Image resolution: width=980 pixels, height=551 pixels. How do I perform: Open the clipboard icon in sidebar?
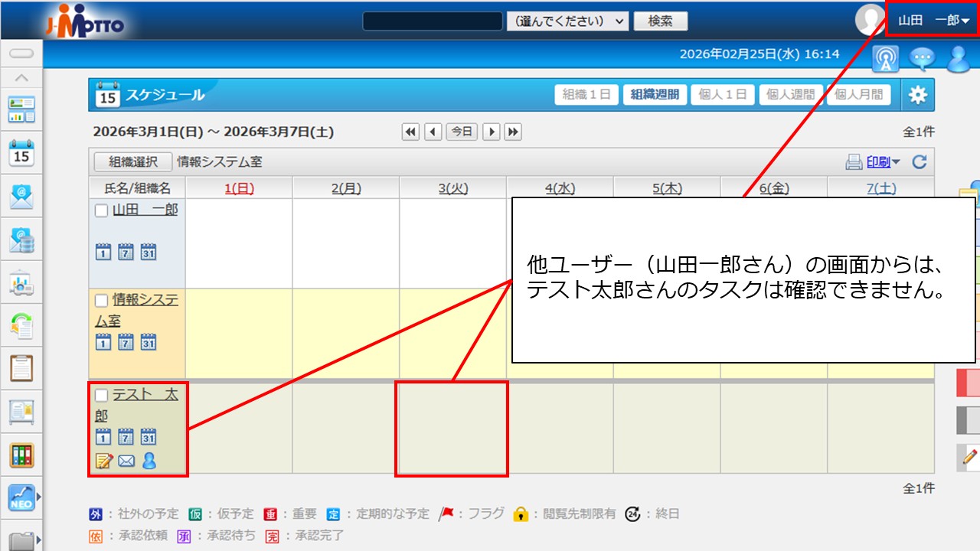(21, 369)
